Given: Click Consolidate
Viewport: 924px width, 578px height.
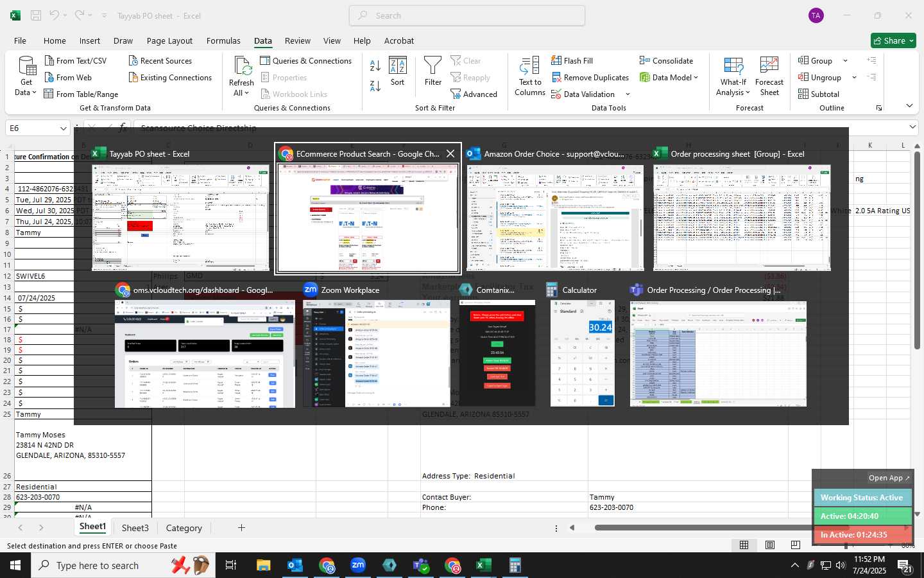Looking at the screenshot, I should (x=666, y=60).
